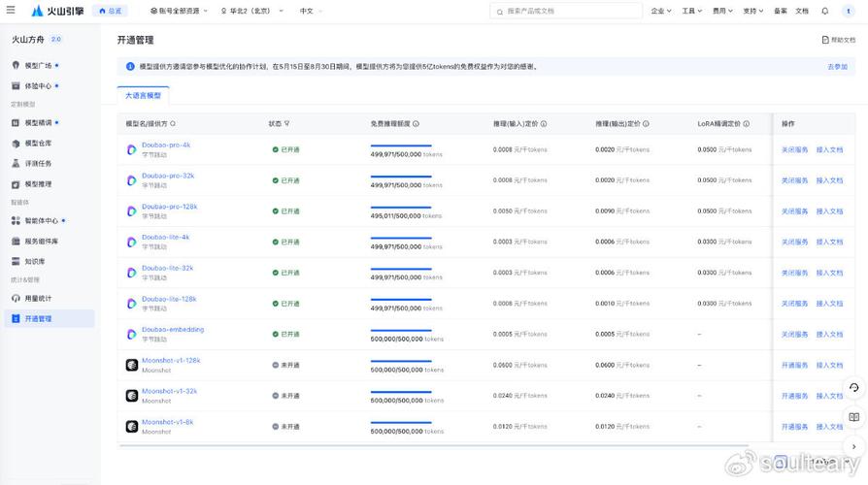Image resolution: width=868 pixels, height=485 pixels.
Task: Open 备案 in top bar
Action: pyautogui.click(x=780, y=11)
